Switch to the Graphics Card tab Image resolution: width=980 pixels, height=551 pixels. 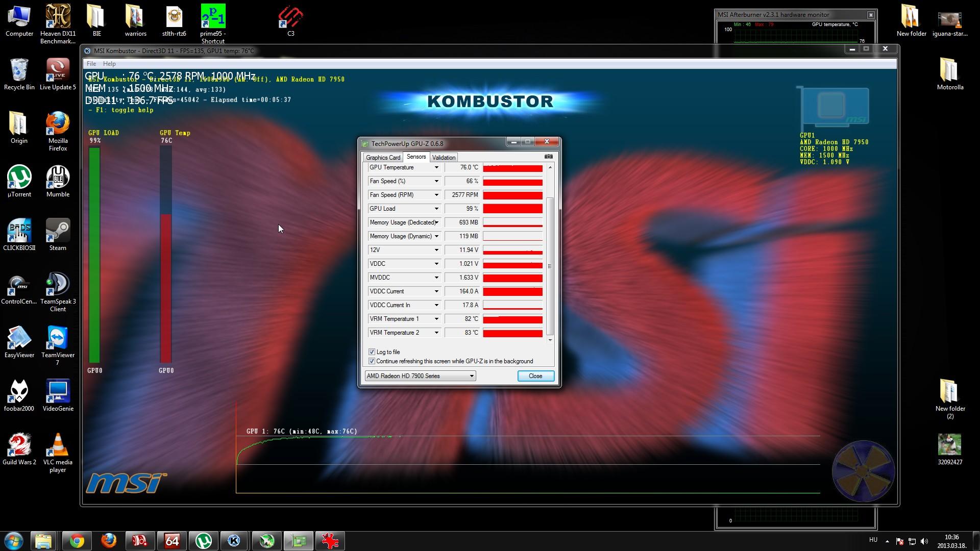pos(383,158)
